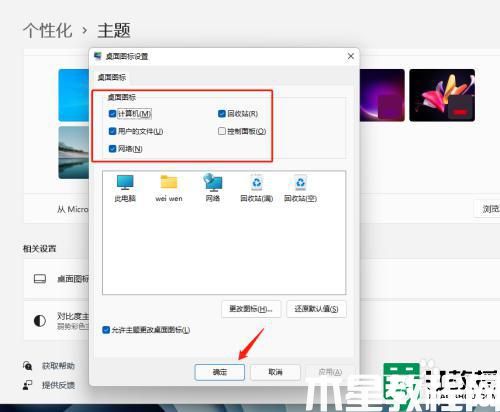This screenshot has width=500, height=412.
Task: Click the 取消 button
Action: 275,372
